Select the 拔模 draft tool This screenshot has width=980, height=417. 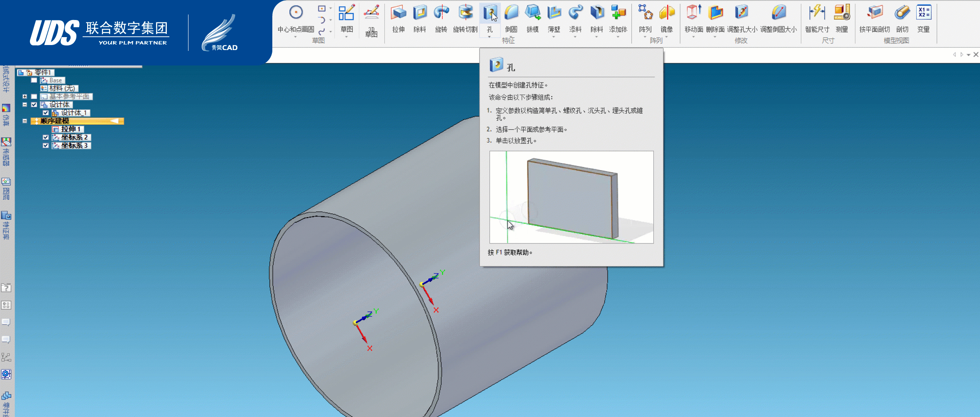[x=533, y=18]
